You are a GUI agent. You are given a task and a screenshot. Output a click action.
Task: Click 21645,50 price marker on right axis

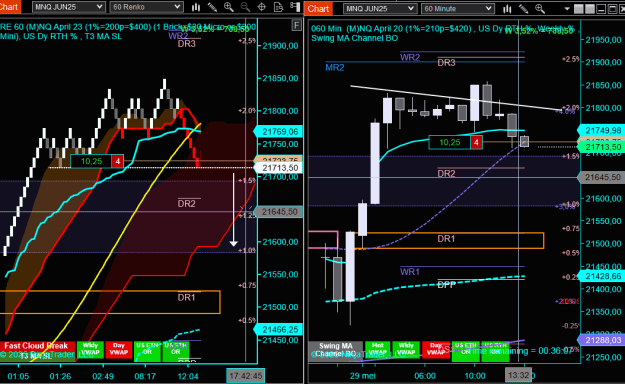coord(602,177)
